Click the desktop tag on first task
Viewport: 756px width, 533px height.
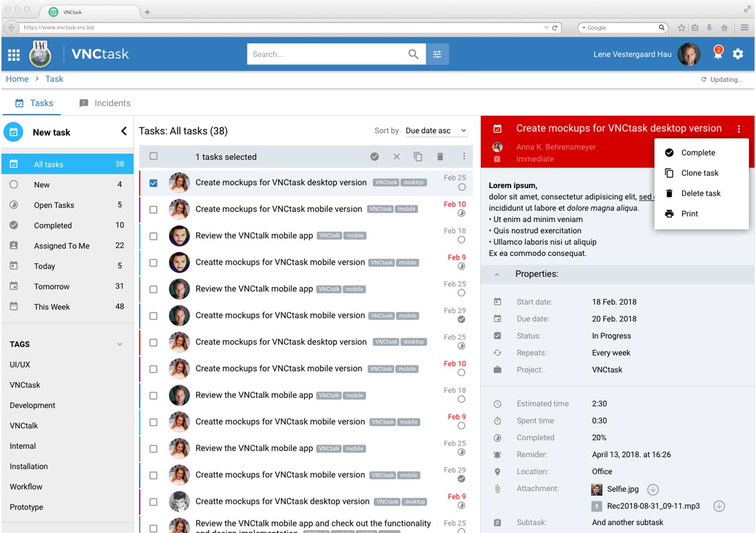(414, 183)
